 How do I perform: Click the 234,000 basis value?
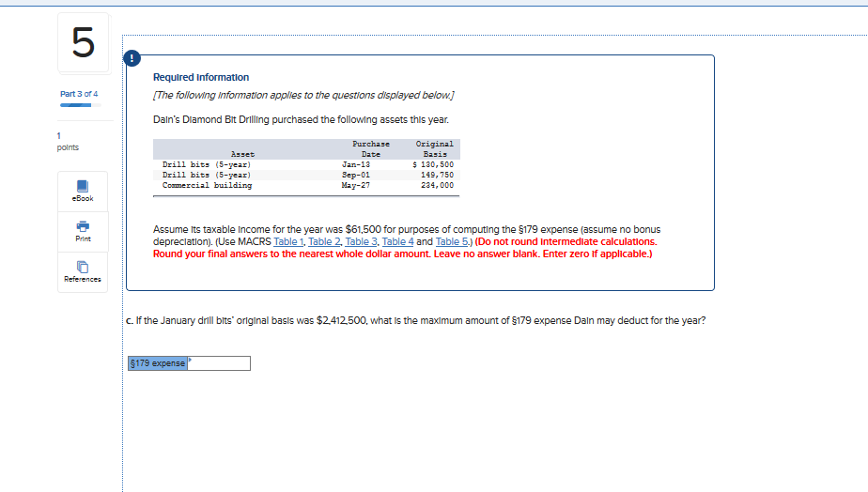click(x=437, y=185)
